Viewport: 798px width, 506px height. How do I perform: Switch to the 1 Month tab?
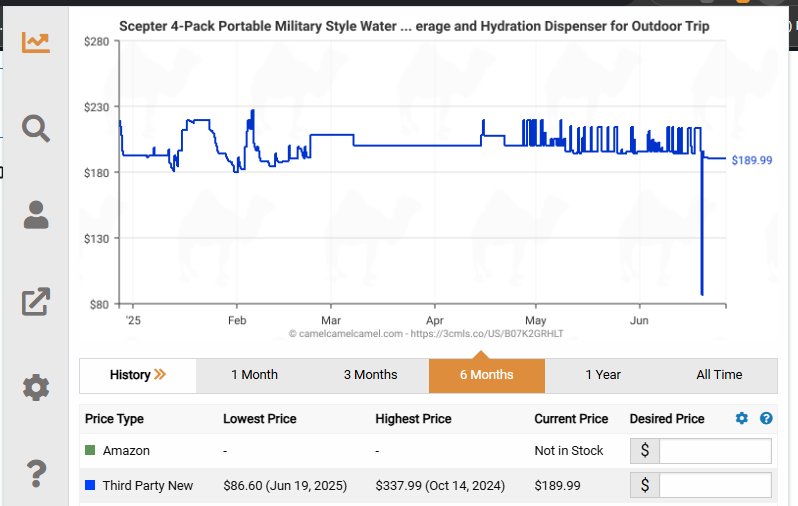254,375
